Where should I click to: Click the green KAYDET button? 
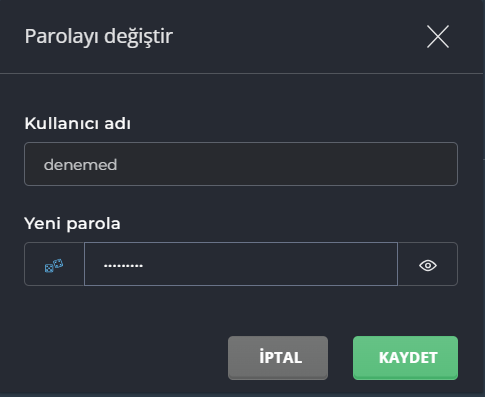[x=405, y=358]
